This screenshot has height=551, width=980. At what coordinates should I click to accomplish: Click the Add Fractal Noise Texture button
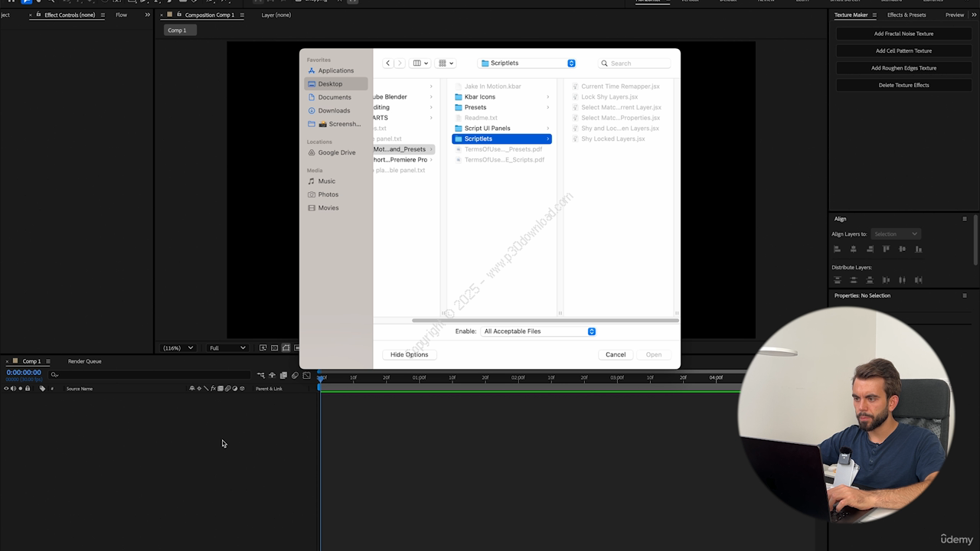pyautogui.click(x=903, y=34)
